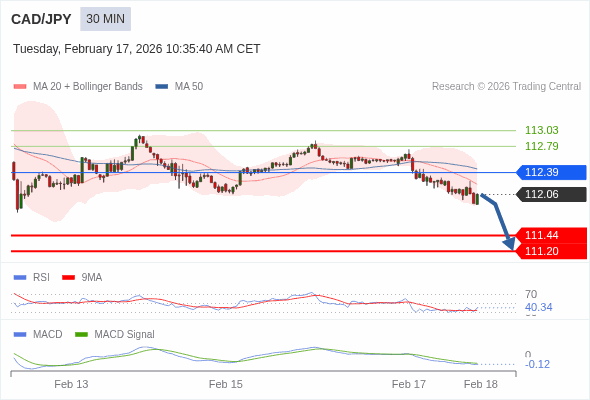
Task: Click the Feb 15 date axis label
Action: [226, 384]
